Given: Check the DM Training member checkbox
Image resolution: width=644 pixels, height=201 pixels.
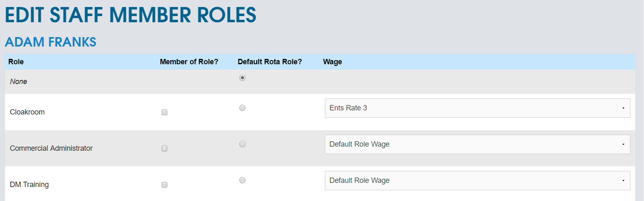Looking at the screenshot, I should [164, 185].
